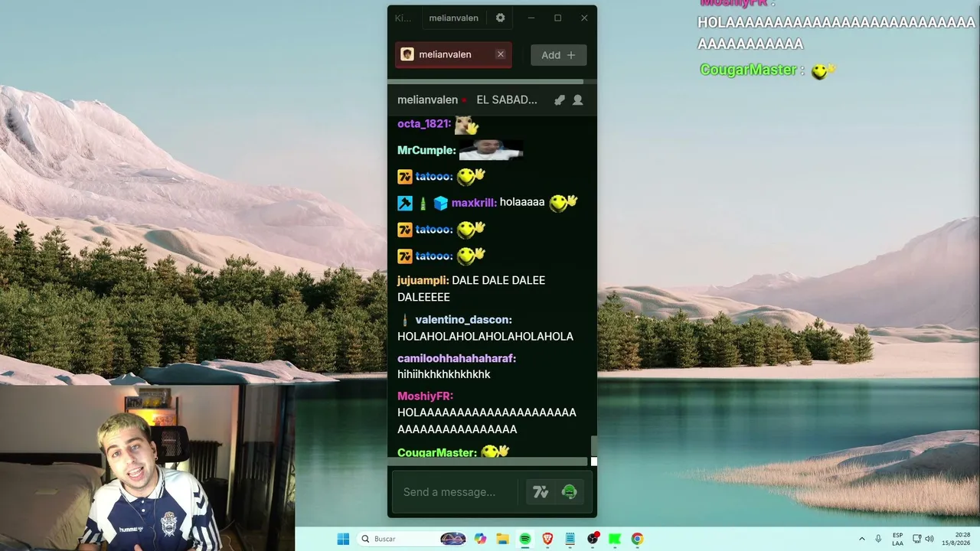Click the emote image in MrCumple's message
Image resolution: width=980 pixels, height=551 pixels.
click(x=491, y=149)
